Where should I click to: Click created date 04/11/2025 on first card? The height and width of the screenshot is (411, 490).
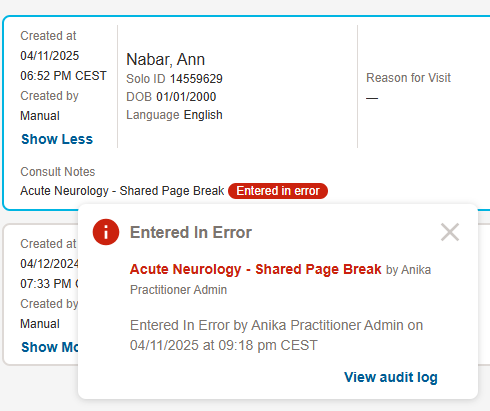(x=50, y=56)
